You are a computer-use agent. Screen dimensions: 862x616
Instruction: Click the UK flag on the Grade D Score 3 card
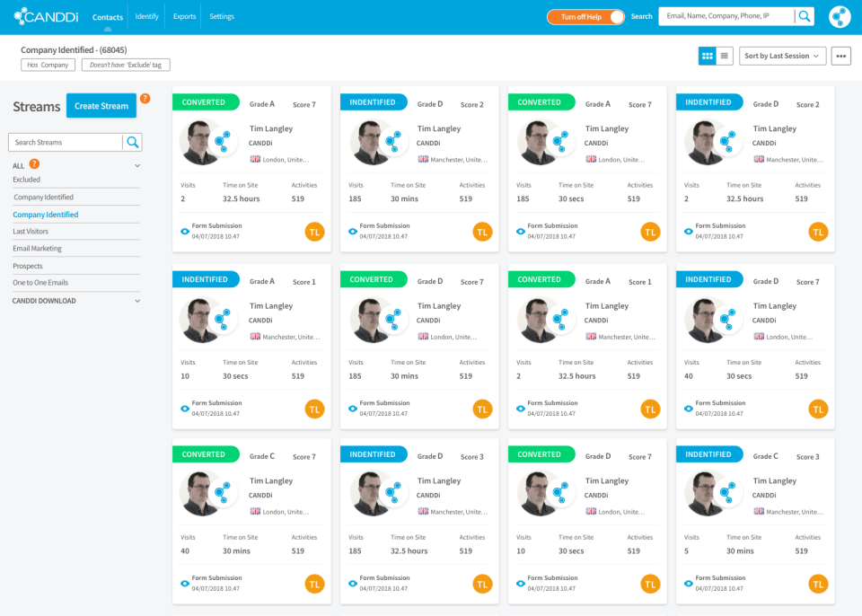(423, 511)
